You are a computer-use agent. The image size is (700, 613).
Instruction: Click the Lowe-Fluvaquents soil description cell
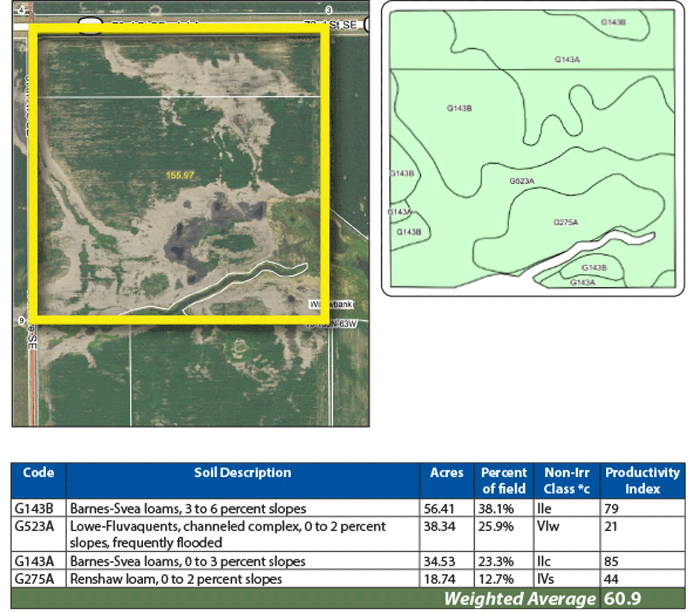pos(228,535)
